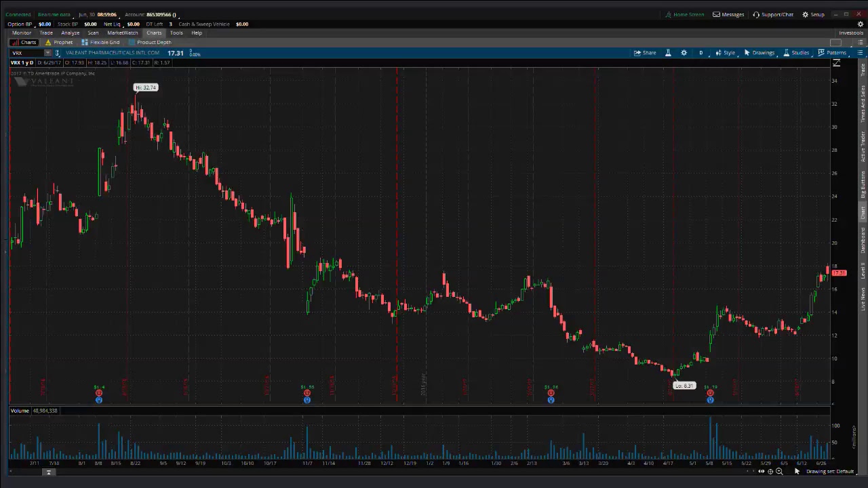Go to the Scan tab
Screen dimensions: 868x488
click(93, 33)
